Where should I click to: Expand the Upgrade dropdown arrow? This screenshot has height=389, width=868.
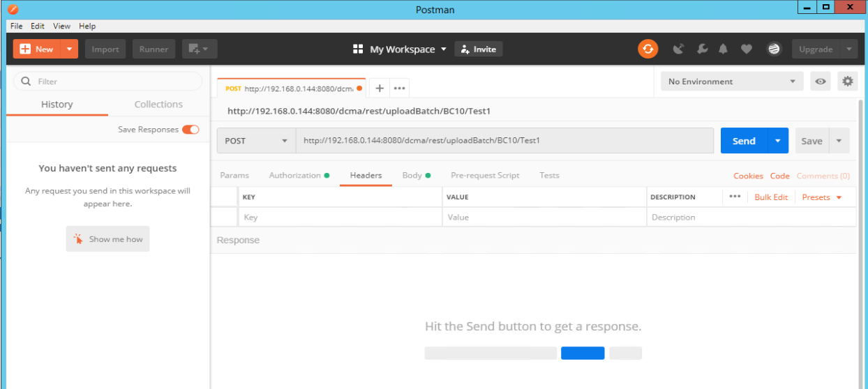[848, 49]
